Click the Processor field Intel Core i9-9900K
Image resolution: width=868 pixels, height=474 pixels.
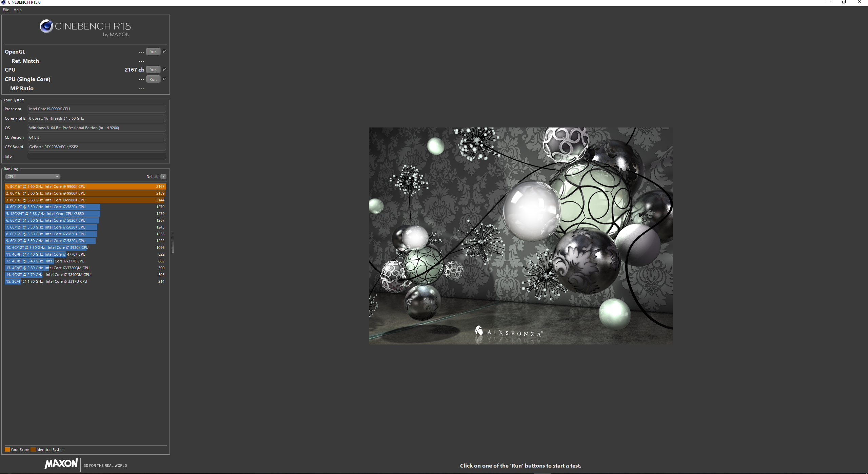point(97,109)
